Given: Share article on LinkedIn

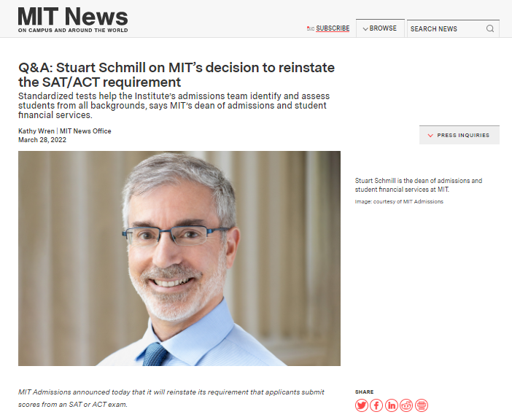Looking at the screenshot, I should pyautogui.click(x=391, y=405).
